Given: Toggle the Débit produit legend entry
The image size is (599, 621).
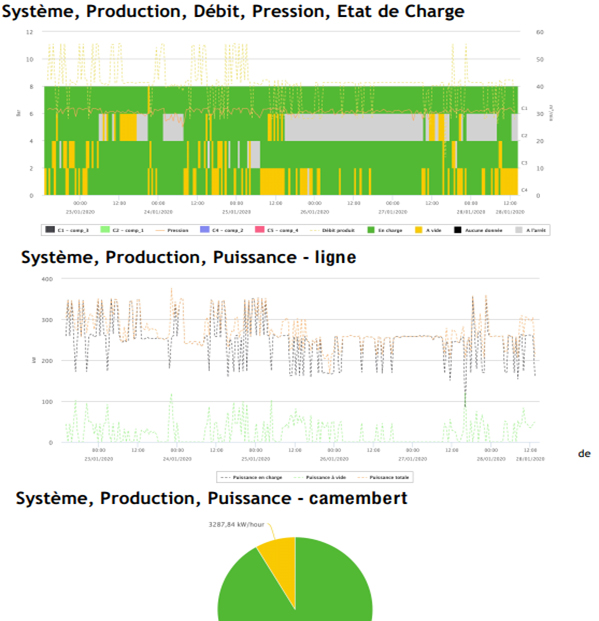Looking at the screenshot, I should click(332, 230).
